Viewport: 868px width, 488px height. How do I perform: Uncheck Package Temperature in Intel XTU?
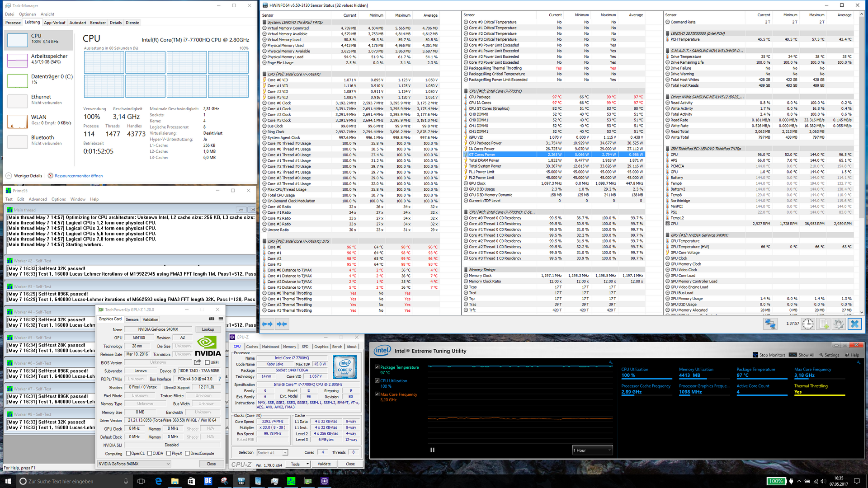tap(377, 367)
